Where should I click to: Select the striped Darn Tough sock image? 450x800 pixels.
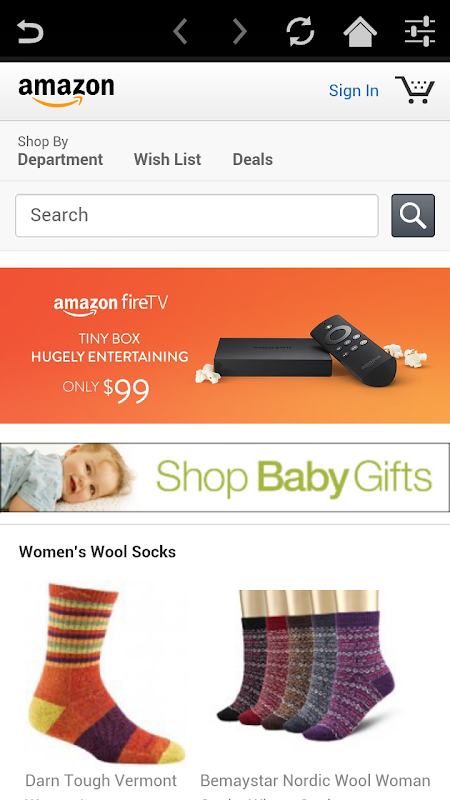click(106, 673)
